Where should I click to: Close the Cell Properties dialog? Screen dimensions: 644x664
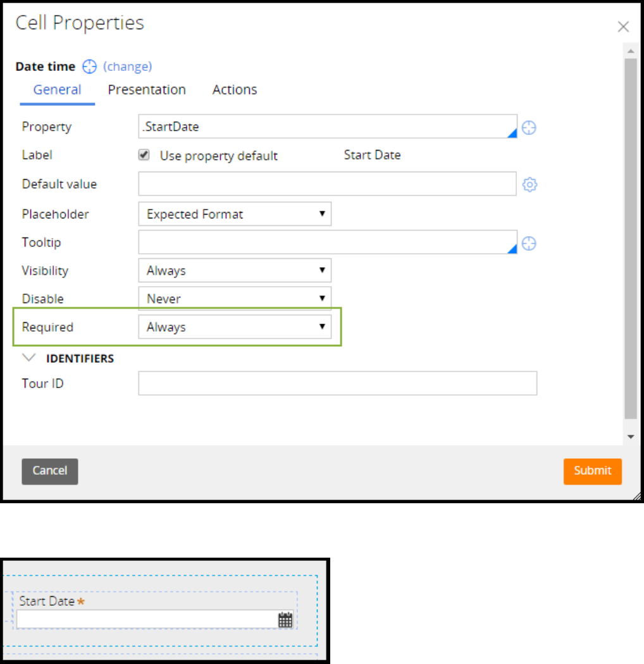[x=623, y=27]
